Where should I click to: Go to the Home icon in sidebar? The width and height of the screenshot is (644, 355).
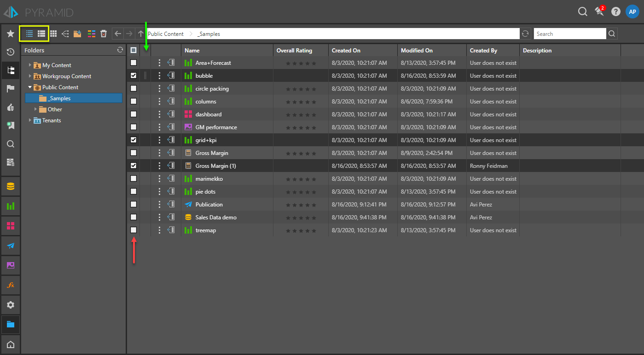pos(11,344)
